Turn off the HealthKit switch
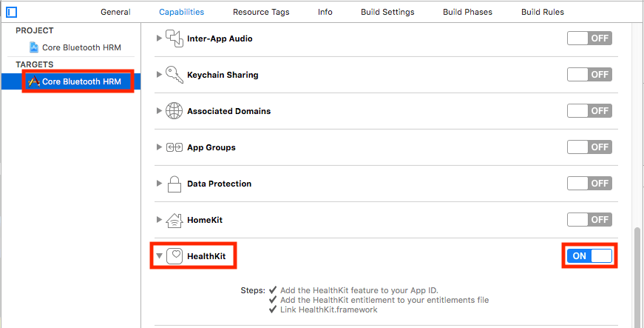The image size is (644, 328). (x=589, y=256)
